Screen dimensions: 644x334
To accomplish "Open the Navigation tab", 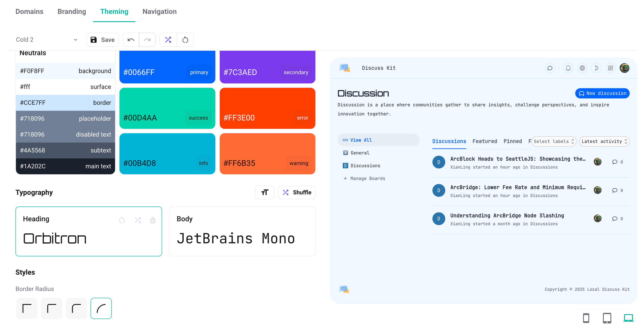I will tap(159, 11).
